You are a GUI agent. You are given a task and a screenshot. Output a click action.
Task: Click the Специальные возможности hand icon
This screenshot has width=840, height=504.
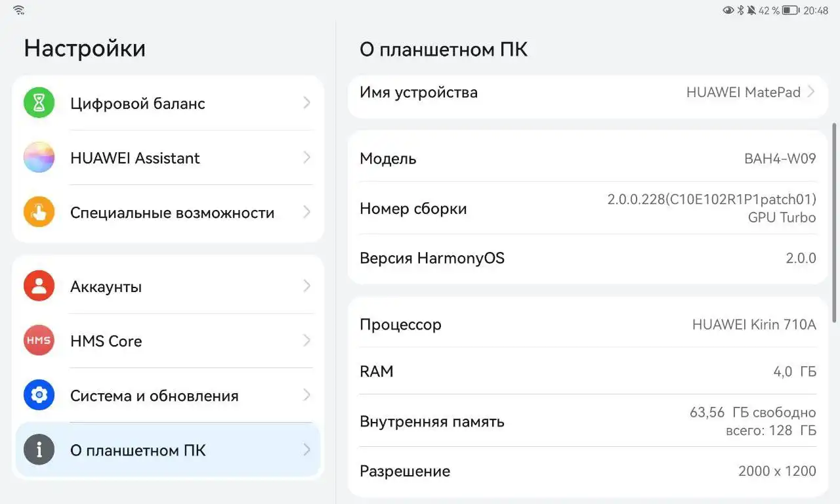pyautogui.click(x=39, y=212)
